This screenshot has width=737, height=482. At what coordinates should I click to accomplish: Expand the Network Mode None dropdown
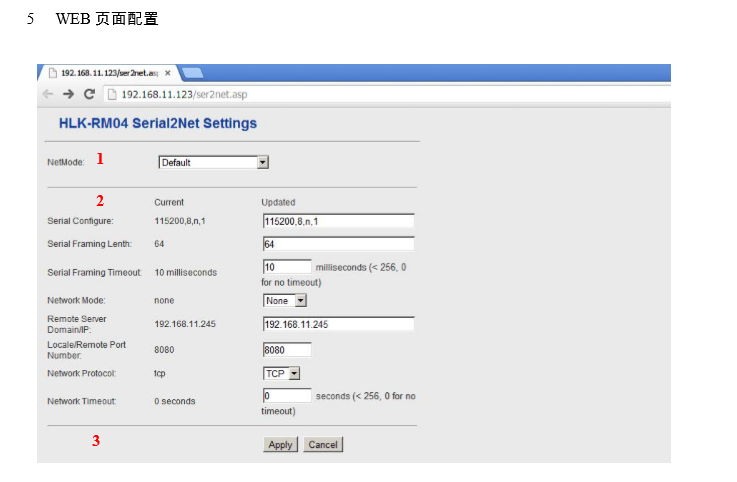coord(285,300)
